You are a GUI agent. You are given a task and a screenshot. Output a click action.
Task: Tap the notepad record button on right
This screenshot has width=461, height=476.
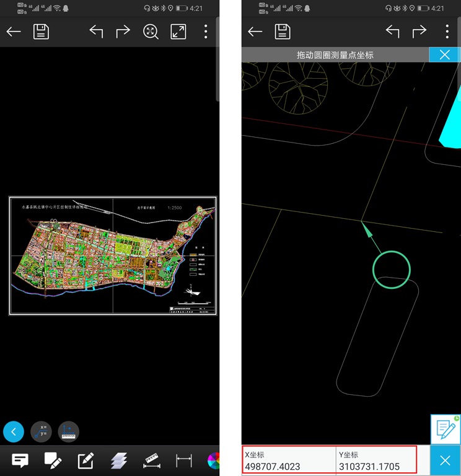445,429
